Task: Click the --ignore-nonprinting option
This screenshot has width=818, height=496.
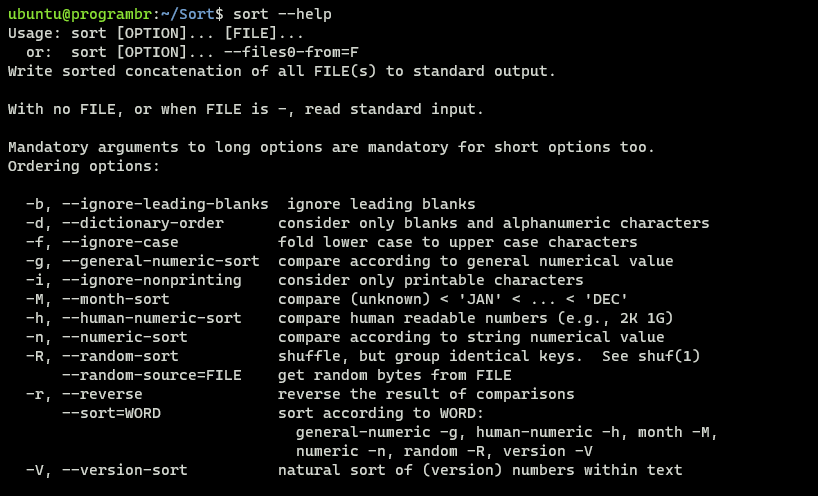Action: coord(152,280)
